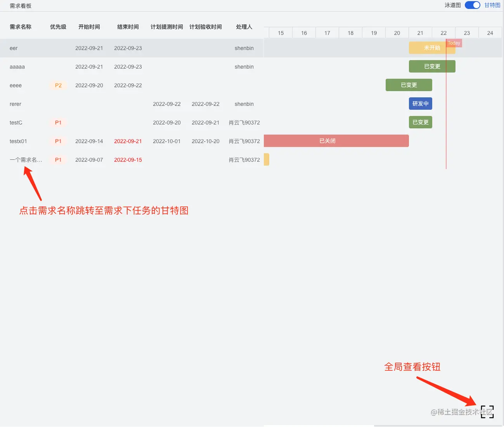
Task: Click the 优先级 column header
Action: (x=58, y=27)
